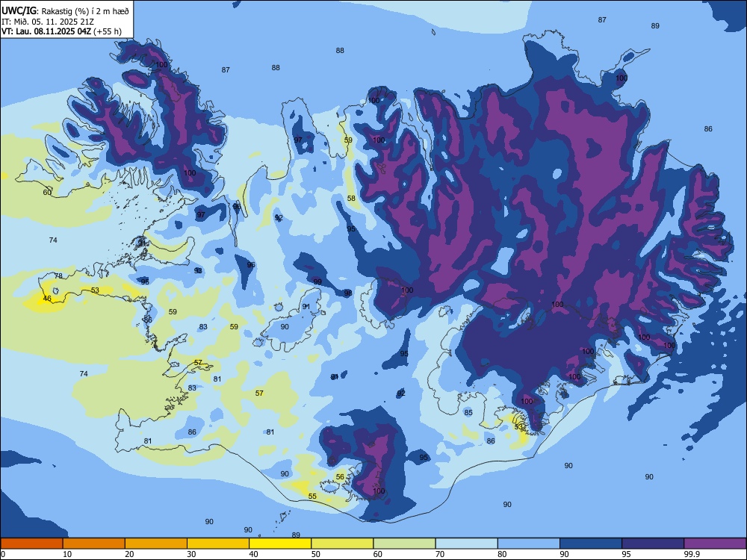Select the pale blue 70–80 legend swatch
The height and width of the screenshot is (560, 747).
466,544
